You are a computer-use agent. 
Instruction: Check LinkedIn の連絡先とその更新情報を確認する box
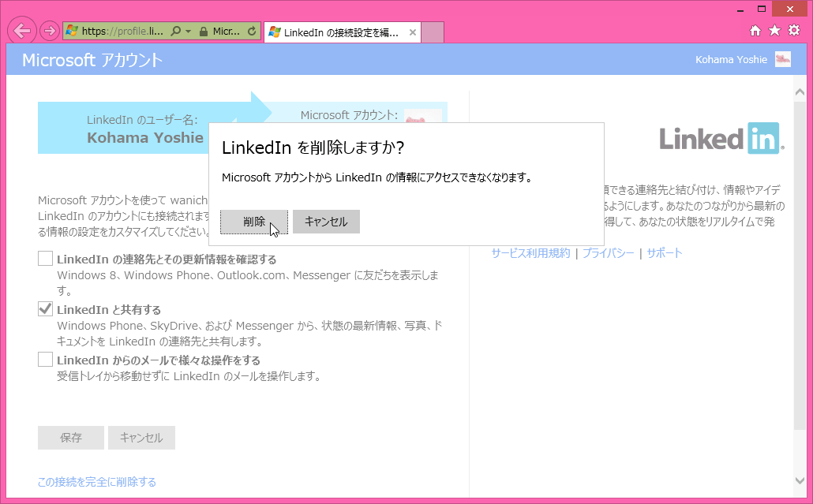pos(45,259)
